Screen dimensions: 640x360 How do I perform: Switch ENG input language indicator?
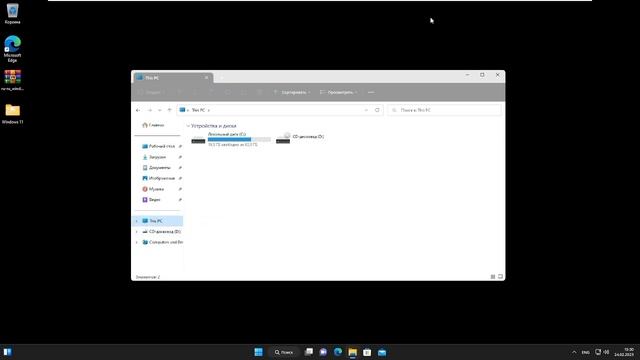click(x=585, y=352)
